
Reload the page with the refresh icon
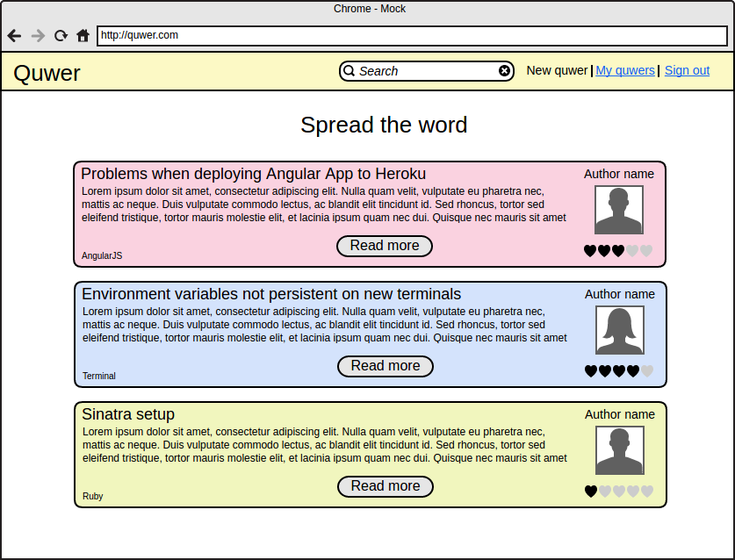tap(61, 36)
